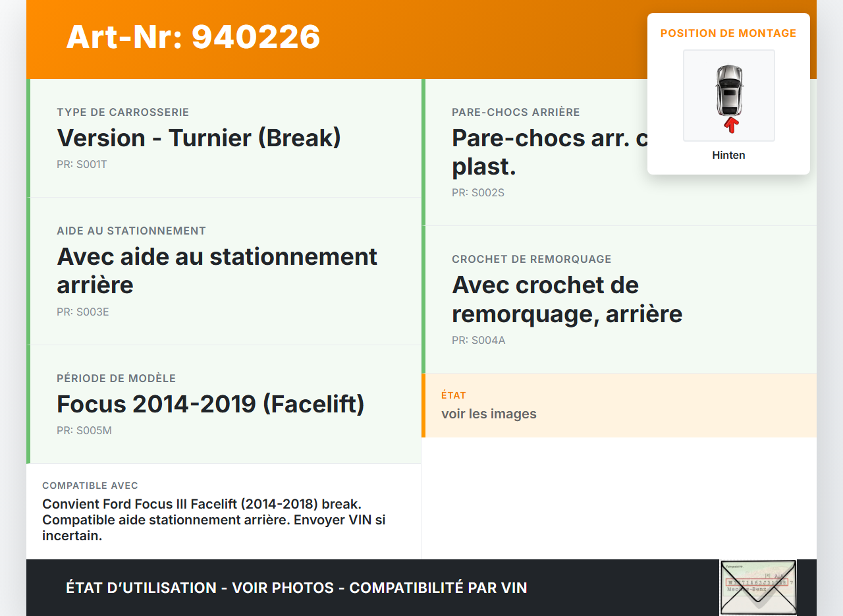Click the red arrow below the car
The height and width of the screenshot is (616, 843).
click(730, 125)
